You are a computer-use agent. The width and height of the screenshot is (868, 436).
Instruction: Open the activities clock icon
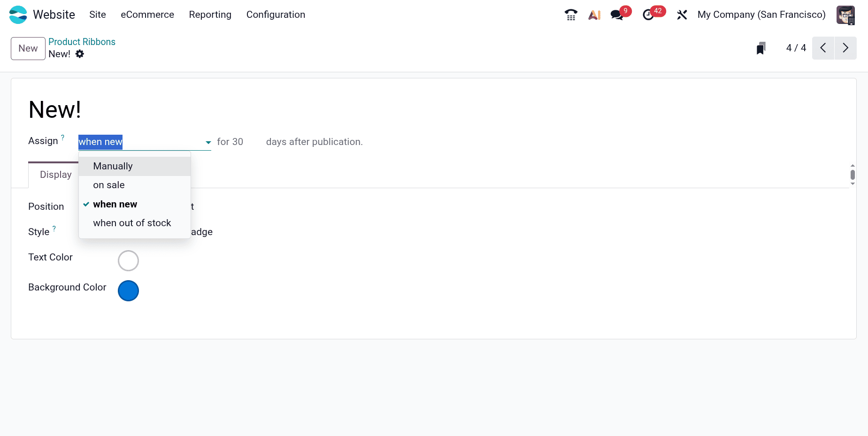click(648, 15)
